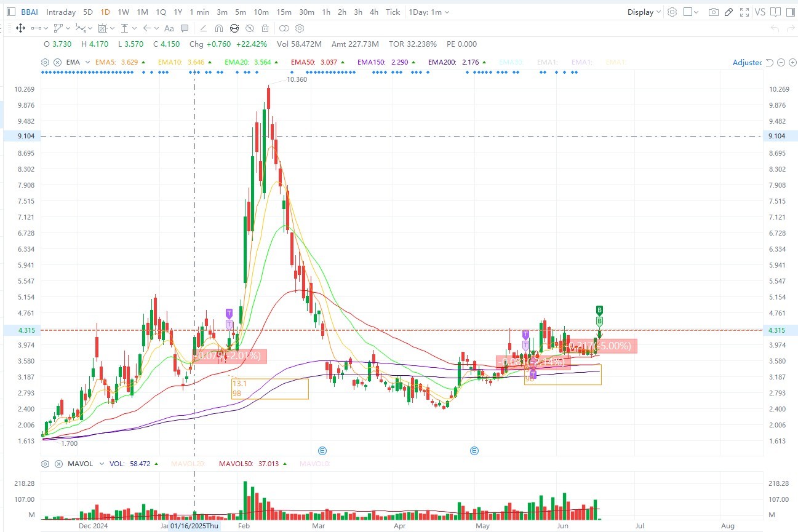Open EMA indicator settings gear

[45, 62]
